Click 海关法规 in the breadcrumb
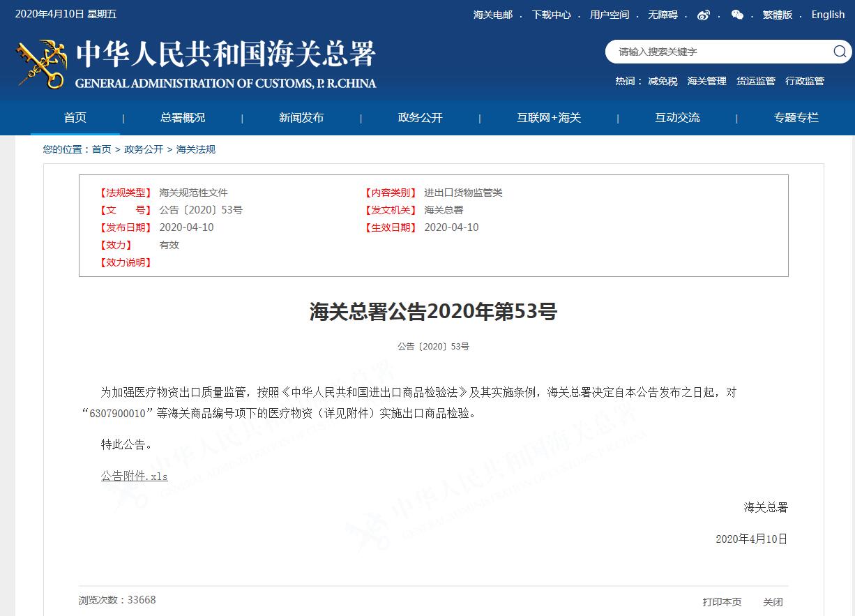This screenshot has height=616, width=855. (196, 149)
